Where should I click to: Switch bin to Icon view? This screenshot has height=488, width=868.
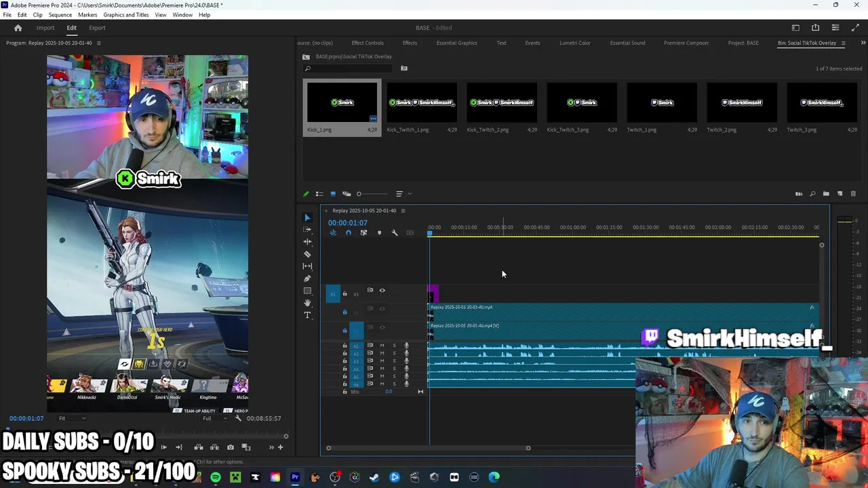pyautogui.click(x=333, y=194)
